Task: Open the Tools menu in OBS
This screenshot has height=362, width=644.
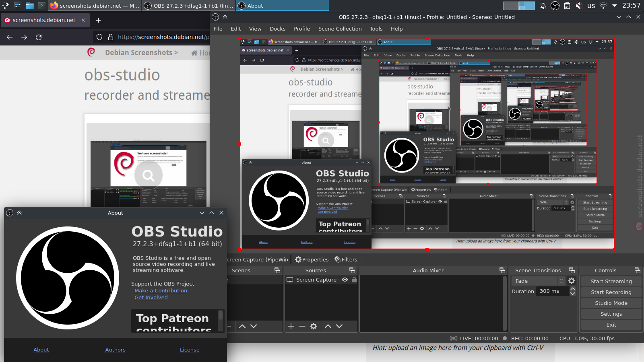Action: [376, 29]
